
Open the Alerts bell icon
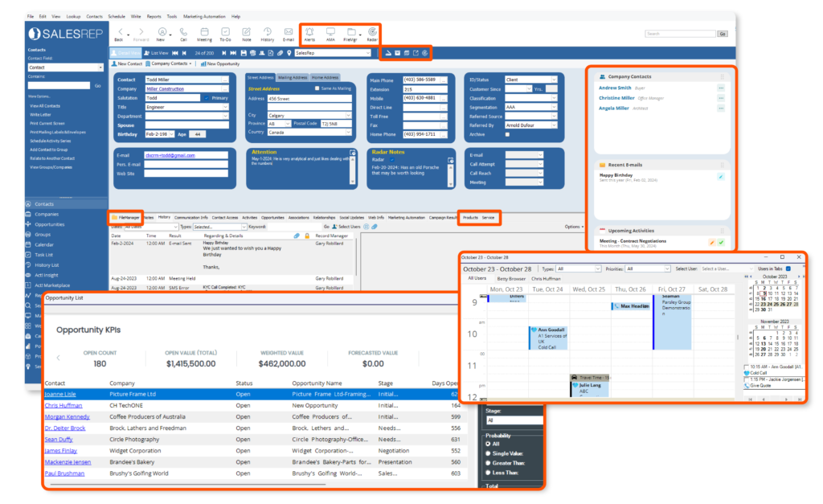309,34
